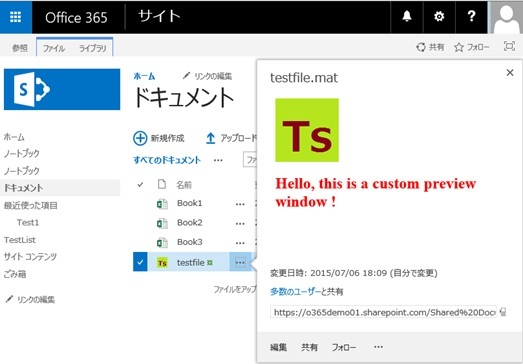Open more actions ellipsis in callout footer
This screenshot has width=523, height=364.
[x=378, y=347]
